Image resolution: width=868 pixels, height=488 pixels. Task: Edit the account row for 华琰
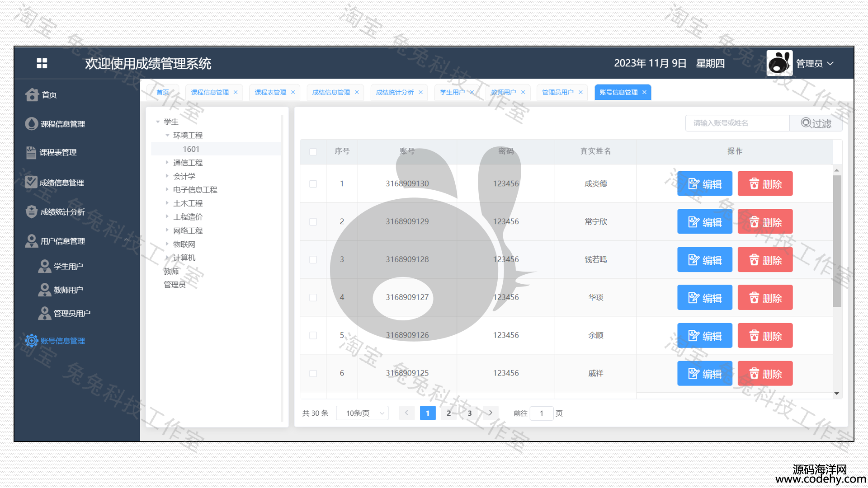pyautogui.click(x=704, y=297)
